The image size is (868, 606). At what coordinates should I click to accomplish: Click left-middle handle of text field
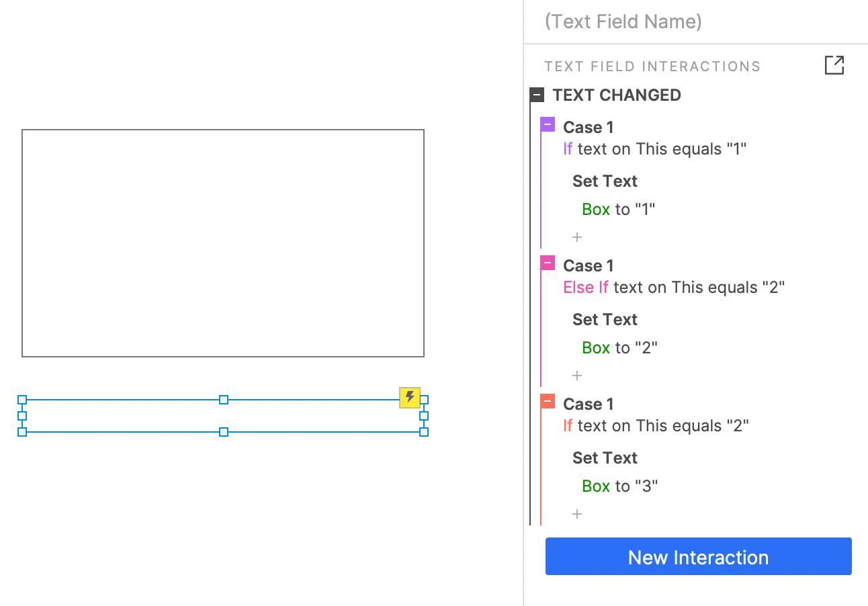(22, 416)
